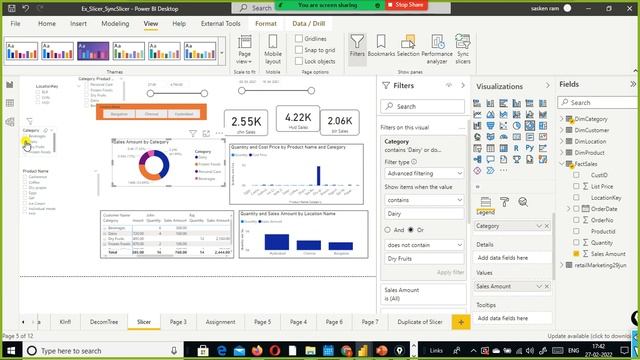The width and height of the screenshot is (640, 360).
Task: Hide the Filters pane with eye icon
Action: point(449,85)
